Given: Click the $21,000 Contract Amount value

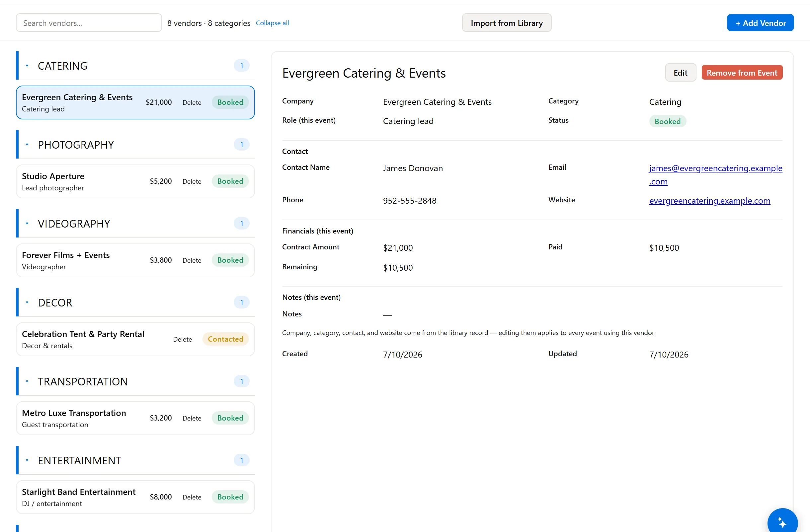Looking at the screenshot, I should click(397, 248).
